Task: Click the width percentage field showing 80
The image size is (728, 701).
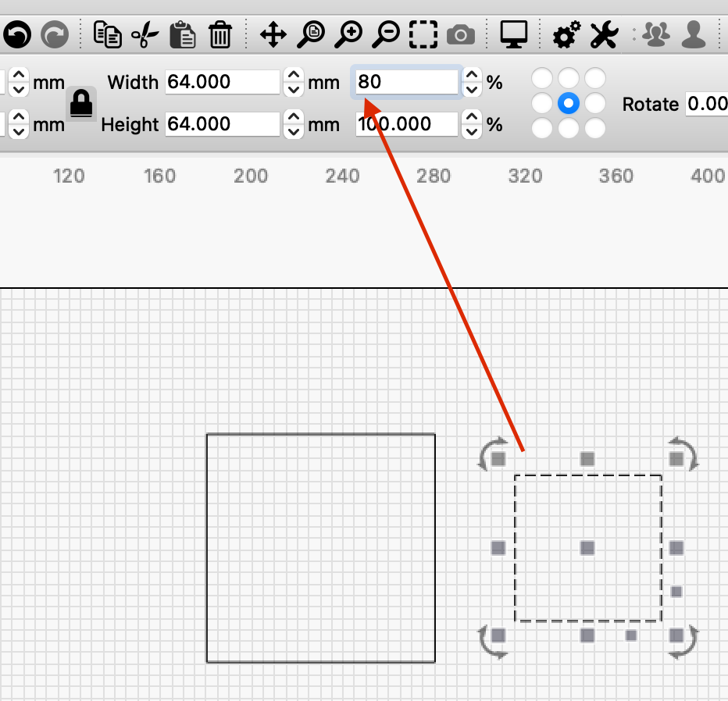Action: pyautogui.click(x=406, y=81)
